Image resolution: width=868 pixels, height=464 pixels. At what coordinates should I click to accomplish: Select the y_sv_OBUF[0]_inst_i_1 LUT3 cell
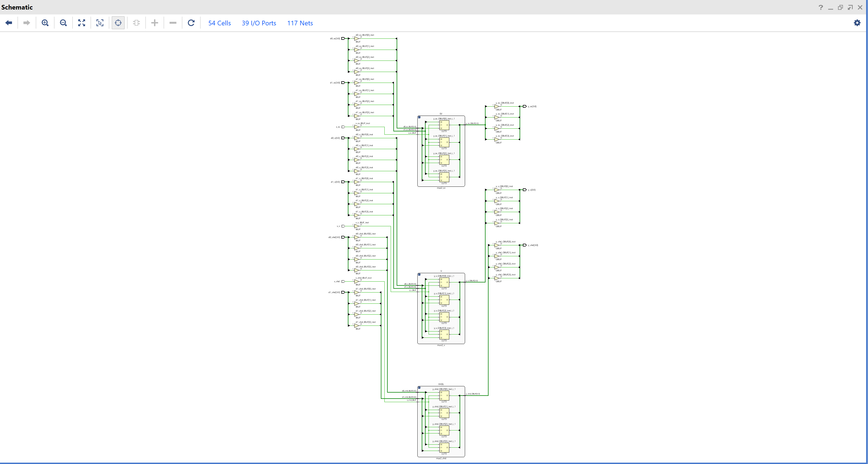[x=444, y=125]
